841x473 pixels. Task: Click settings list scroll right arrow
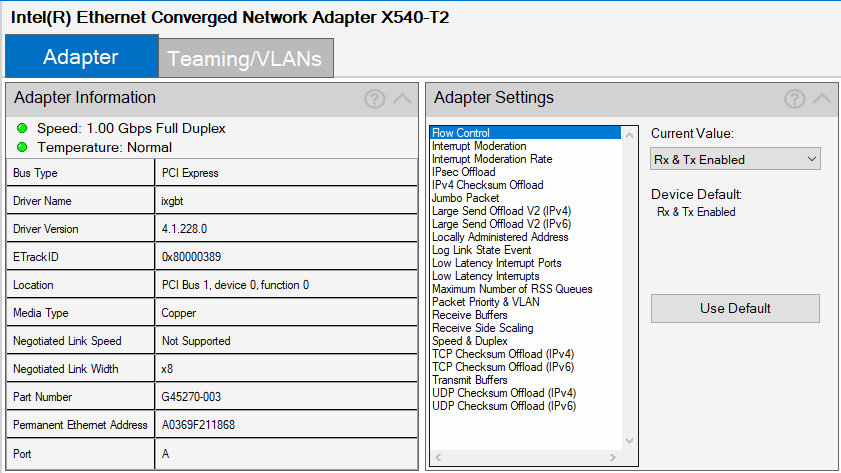pos(613,457)
